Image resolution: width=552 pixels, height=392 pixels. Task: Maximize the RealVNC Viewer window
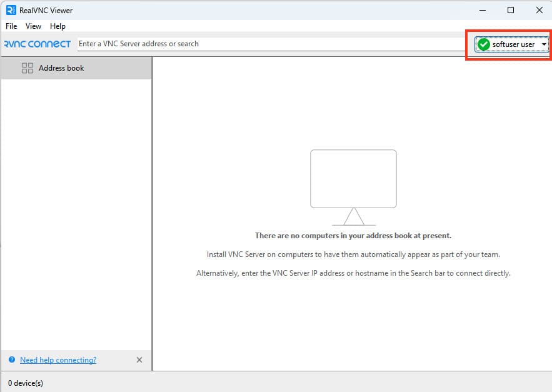pos(511,10)
